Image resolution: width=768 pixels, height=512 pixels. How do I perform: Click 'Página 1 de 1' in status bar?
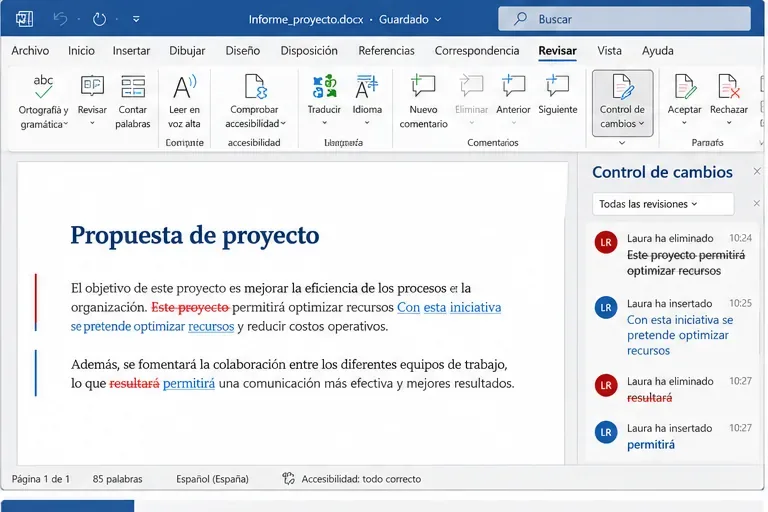click(x=41, y=479)
